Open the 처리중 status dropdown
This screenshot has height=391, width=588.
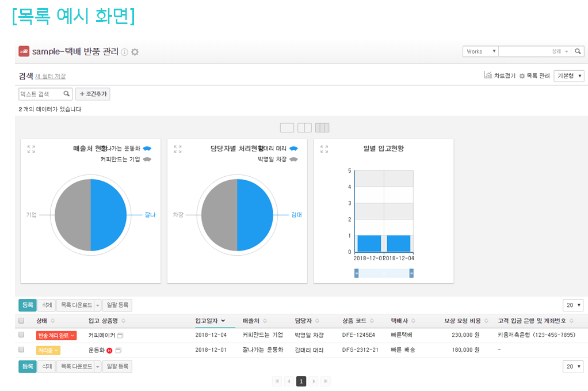point(48,350)
